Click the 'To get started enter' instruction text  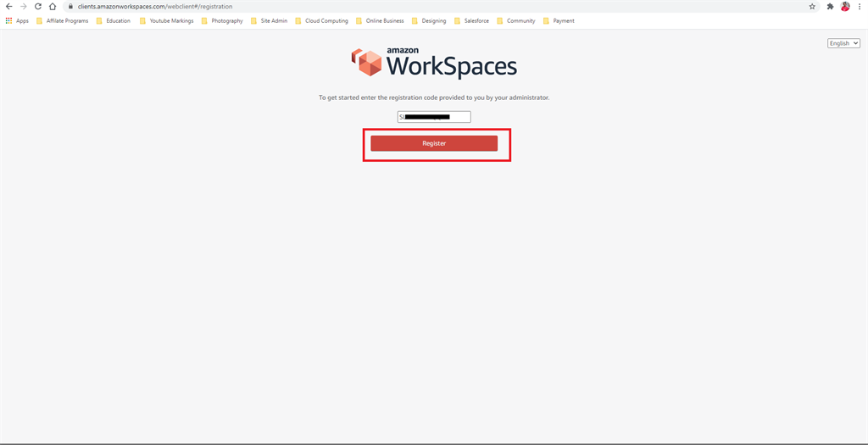(x=434, y=97)
